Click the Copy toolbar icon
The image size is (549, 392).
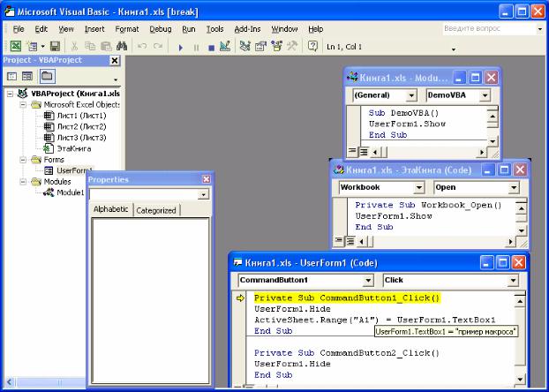click(90, 46)
